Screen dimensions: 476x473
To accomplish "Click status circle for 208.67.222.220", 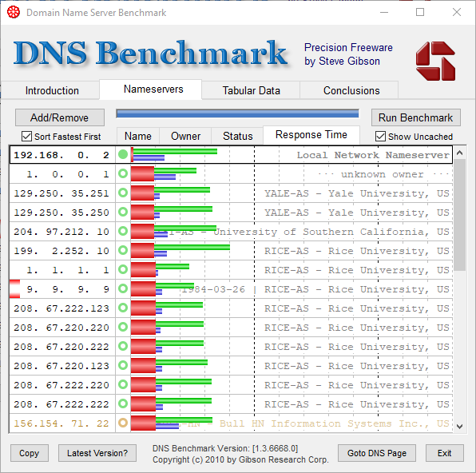I will pyautogui.click(x=123, y=384).
